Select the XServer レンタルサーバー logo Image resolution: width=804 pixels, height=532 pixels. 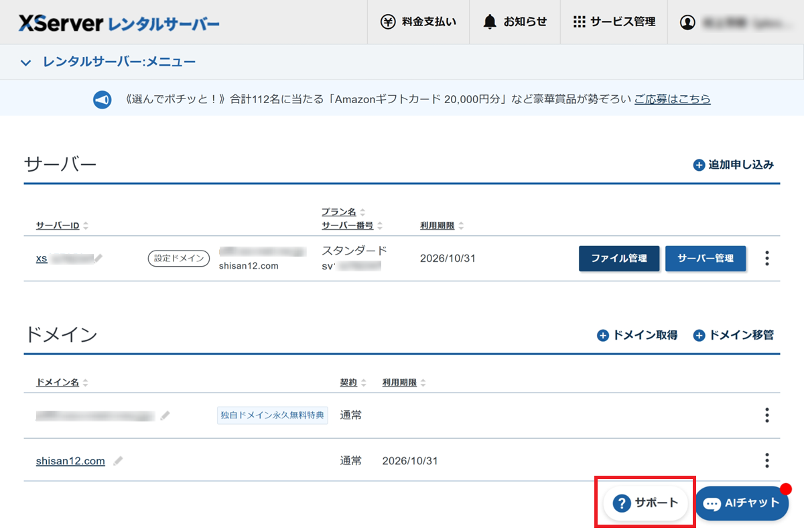[x=117, y=21]
